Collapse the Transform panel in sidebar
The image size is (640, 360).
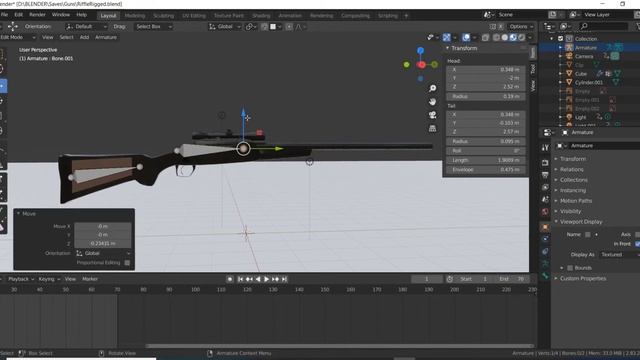point(464,48)
